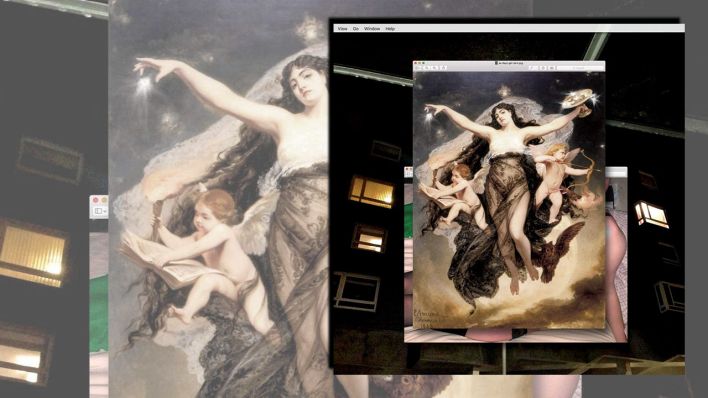Open sidebar dropdown in faded left window
Image resolution: width=708 pixels, height=398 pixels.
tap(100, 211)
